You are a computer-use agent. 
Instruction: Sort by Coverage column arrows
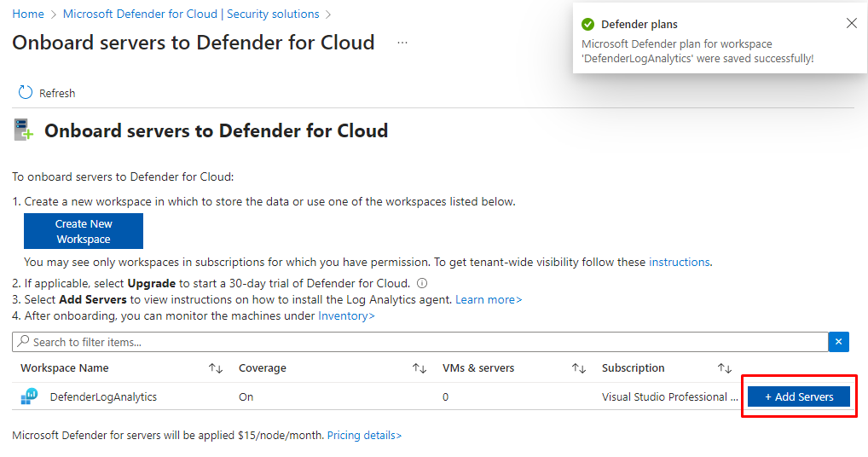420,368
